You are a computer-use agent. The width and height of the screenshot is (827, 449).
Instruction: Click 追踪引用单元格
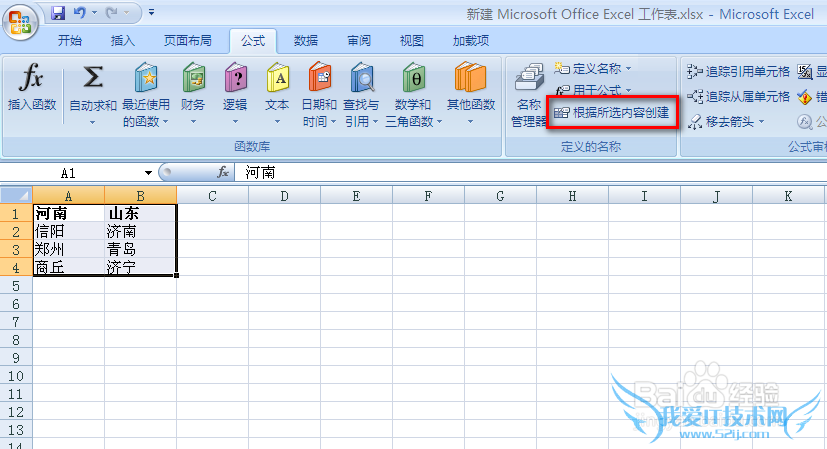pyautogui.click(x=738, y=71)
